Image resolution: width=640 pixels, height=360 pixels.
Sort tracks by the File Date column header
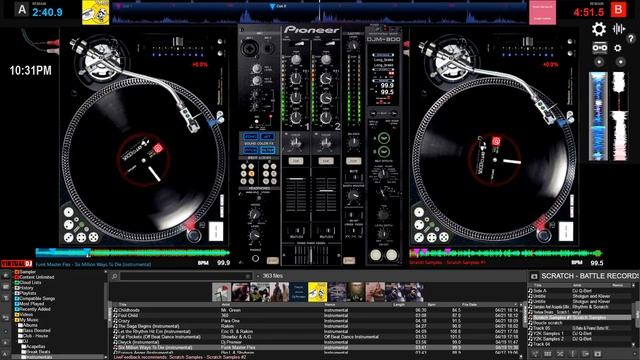[x=469, y=305]
